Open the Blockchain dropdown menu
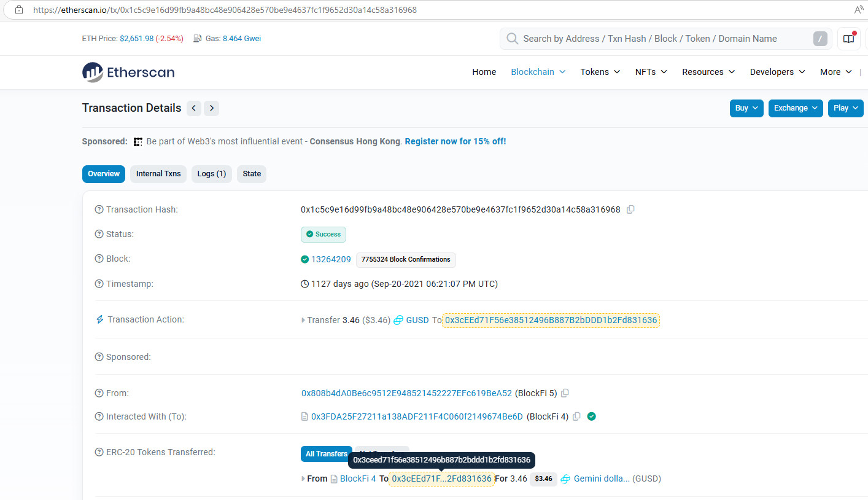Screen dimensions: 868x500 (x=538, y=72)
